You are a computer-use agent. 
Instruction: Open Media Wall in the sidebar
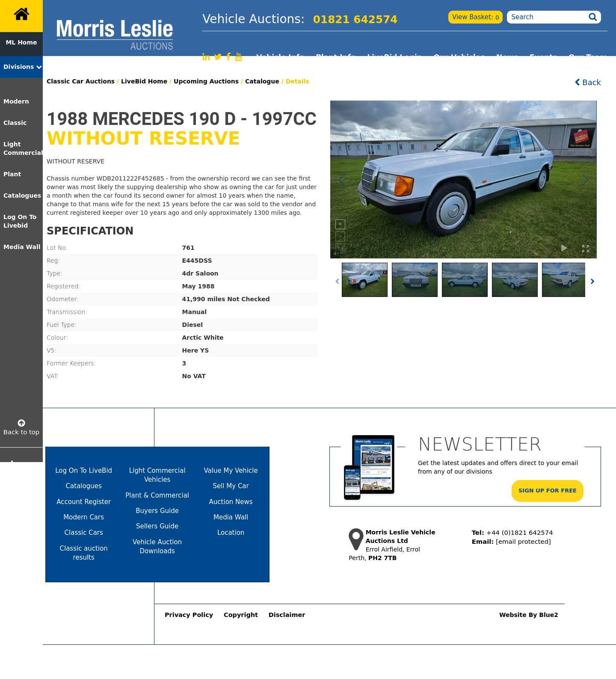click(22, 247)
